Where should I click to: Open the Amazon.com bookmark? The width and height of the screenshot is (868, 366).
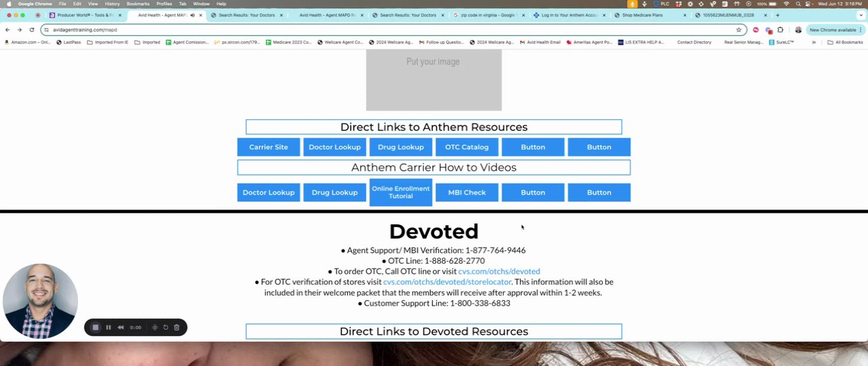[27, 42]
